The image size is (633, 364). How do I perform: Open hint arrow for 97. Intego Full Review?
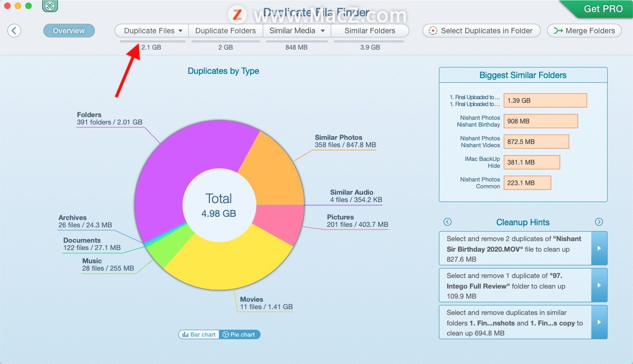599,285
